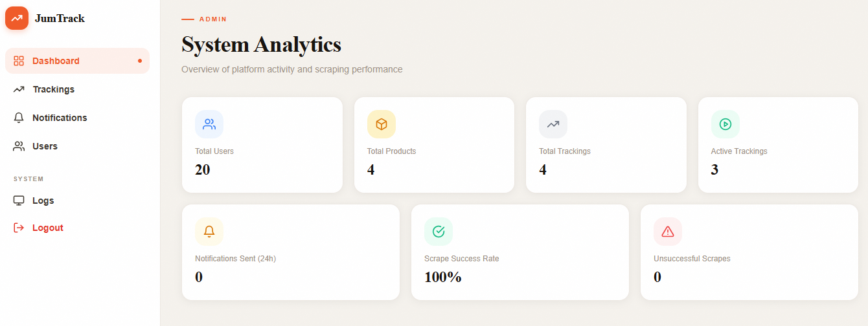Click the red Logout arrow icon

19,228
